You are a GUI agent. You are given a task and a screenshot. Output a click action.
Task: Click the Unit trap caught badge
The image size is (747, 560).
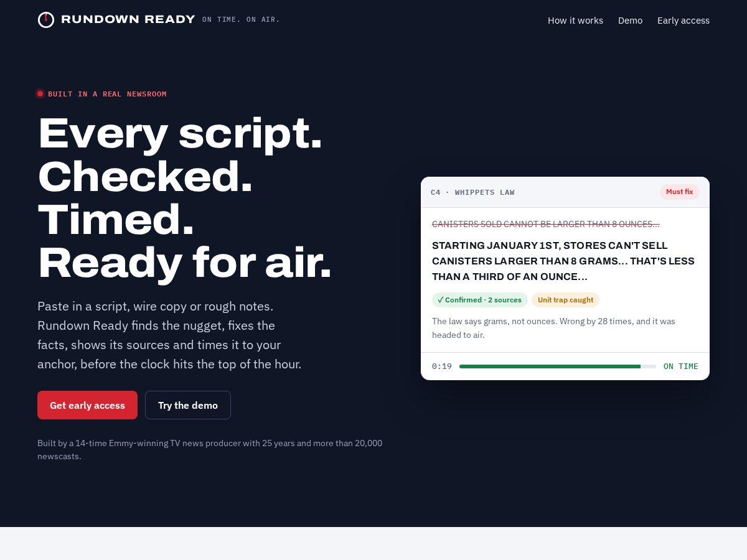coord(565,300)
